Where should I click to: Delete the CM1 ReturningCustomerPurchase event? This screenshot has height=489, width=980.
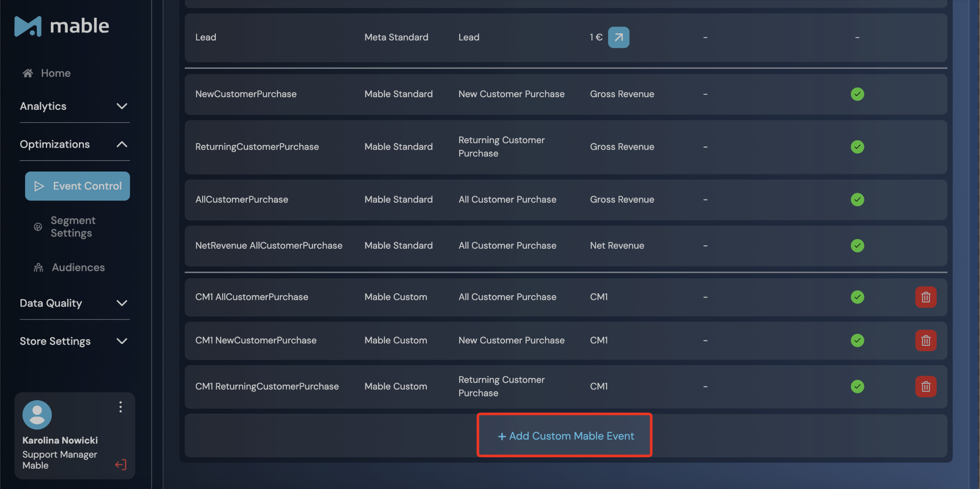click(926, 386)
